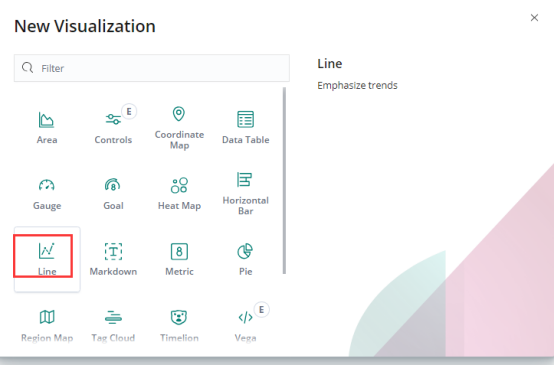Open the Data Table visualization
554x366 pixels.
(x=246, y=128)
